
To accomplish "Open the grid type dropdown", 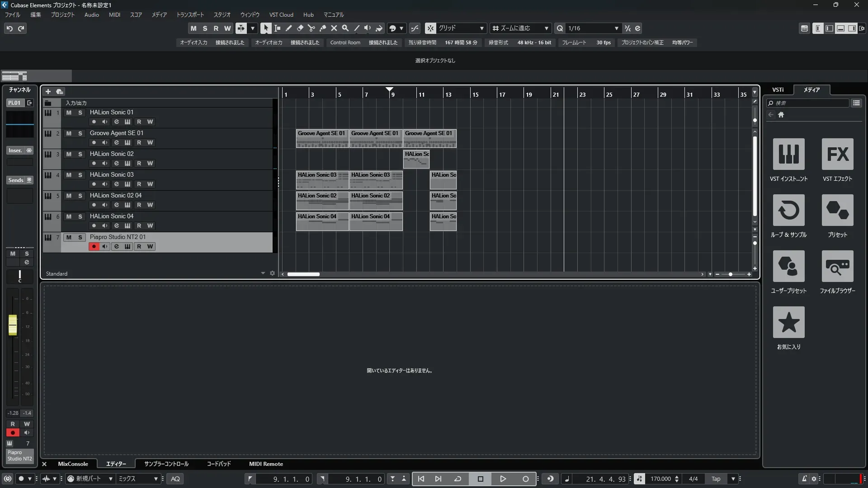I will pos(481,28).
